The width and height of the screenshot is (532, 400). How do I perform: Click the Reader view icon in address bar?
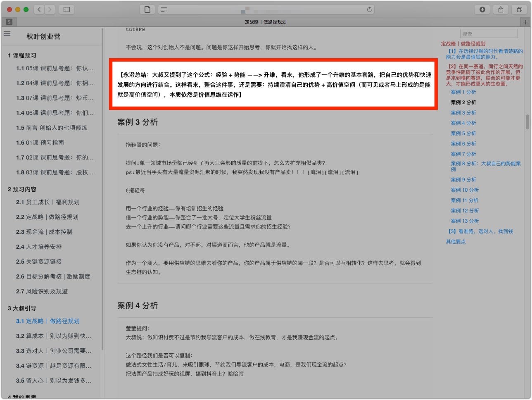[x=164, y=10]
